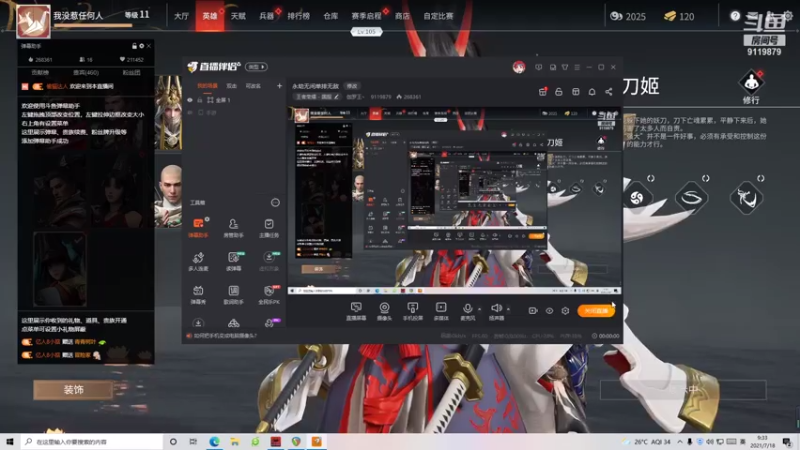Viewport: 800px width, 450px height.
Task: Select the rightmost hero skill icon in the game
Action: coord(746,197)
